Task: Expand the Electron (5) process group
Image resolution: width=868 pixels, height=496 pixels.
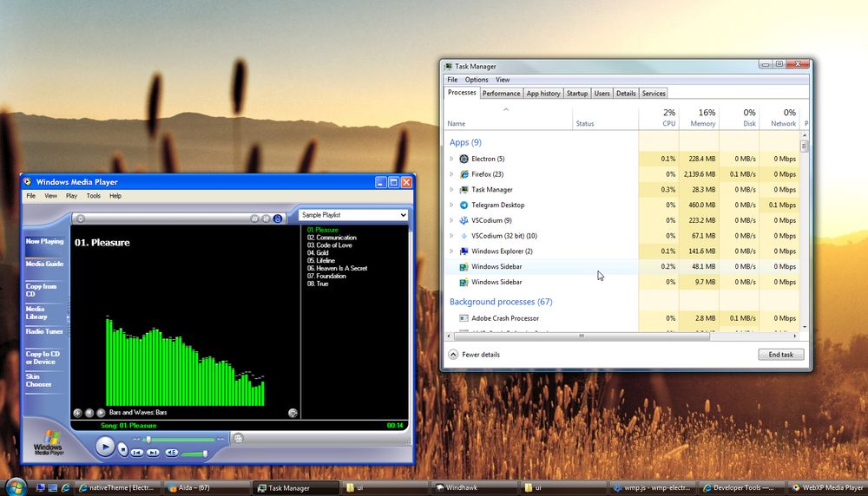Action: coord(451,159)
